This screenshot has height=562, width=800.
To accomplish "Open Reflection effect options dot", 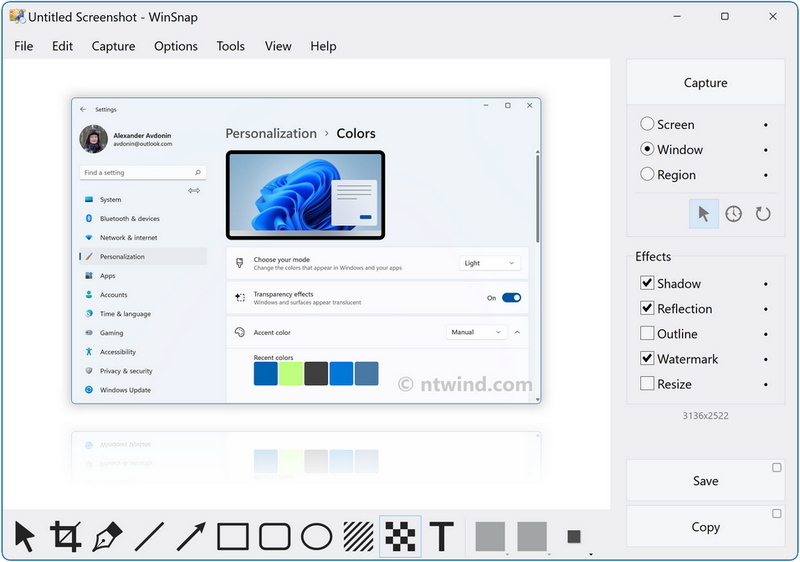I will (766, 309).
